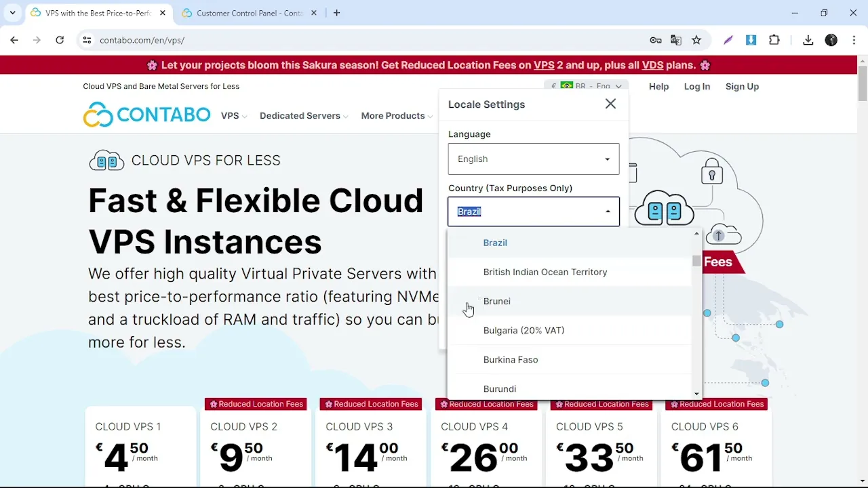This screenshot has width=868, height=488.
Task: Choose Brunei in the country list
Action: [570, 301]
